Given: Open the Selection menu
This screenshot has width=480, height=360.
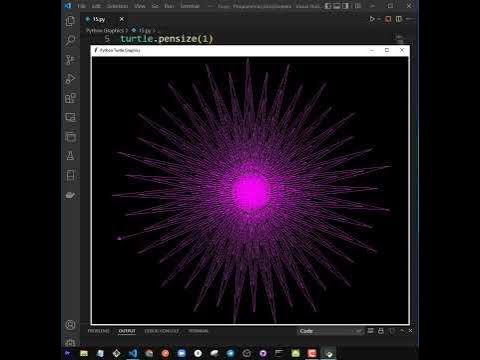Looking at the screenshot, I should tap(117, 6).
